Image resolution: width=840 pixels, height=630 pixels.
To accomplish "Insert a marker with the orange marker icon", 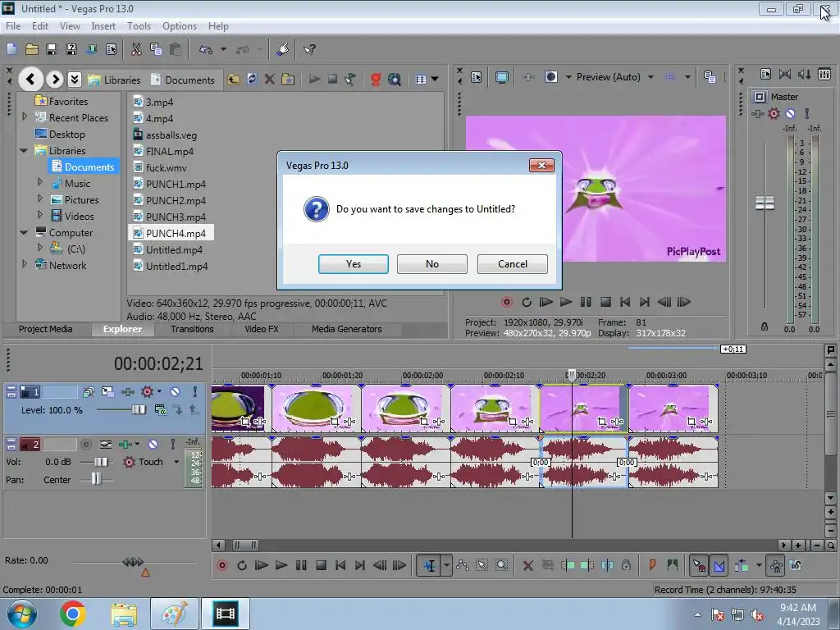I will click(652, 564).
